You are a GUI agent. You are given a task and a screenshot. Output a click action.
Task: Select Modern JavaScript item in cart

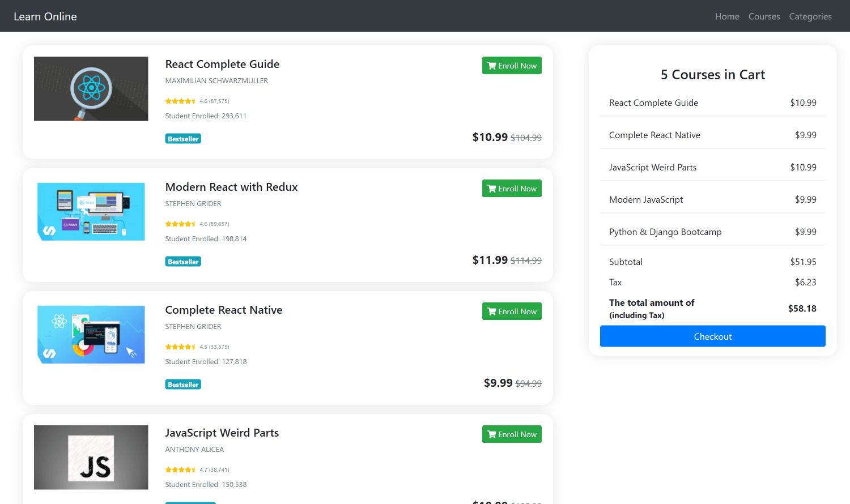tap(712, 199)
